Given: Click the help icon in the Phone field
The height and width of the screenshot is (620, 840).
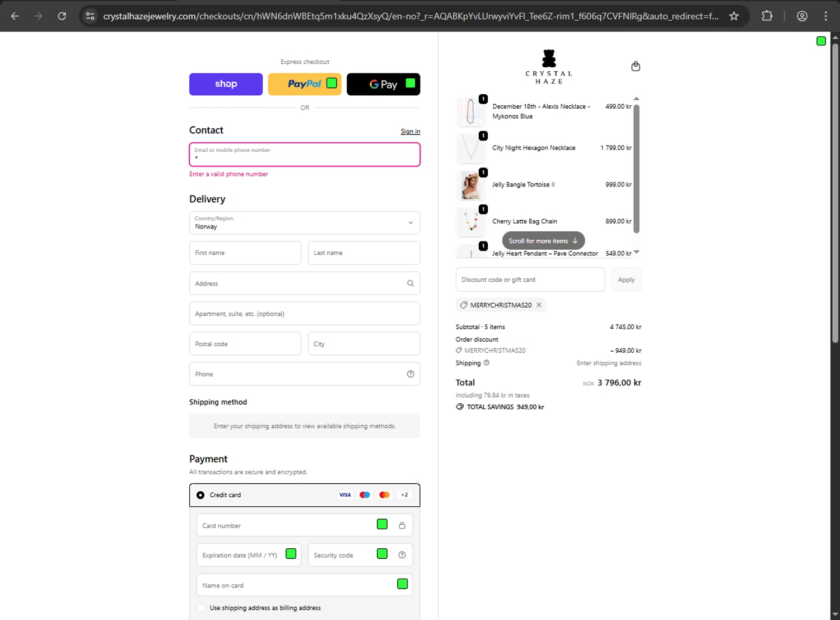Looking at the screenshot, I should click(x=410, y=374).
